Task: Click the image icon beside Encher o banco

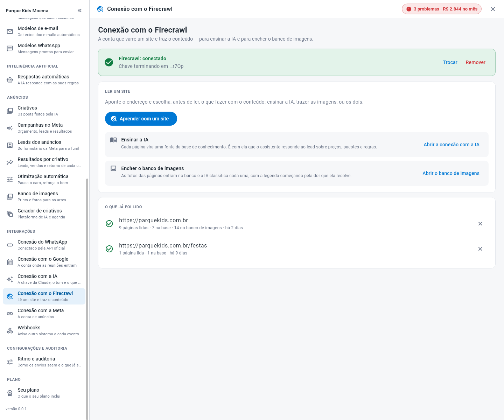Action: pyautogui.click(x=113, y=168)
